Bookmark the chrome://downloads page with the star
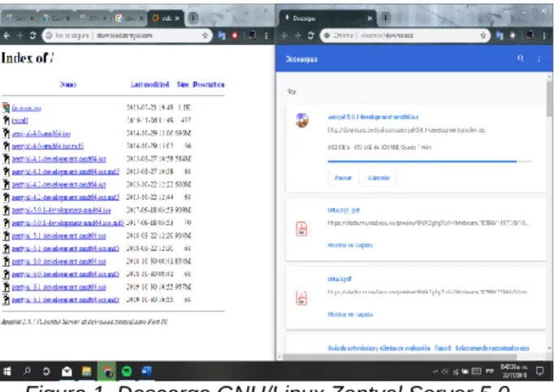The width and height of the screenshot is (558, 392). [483, 35]
